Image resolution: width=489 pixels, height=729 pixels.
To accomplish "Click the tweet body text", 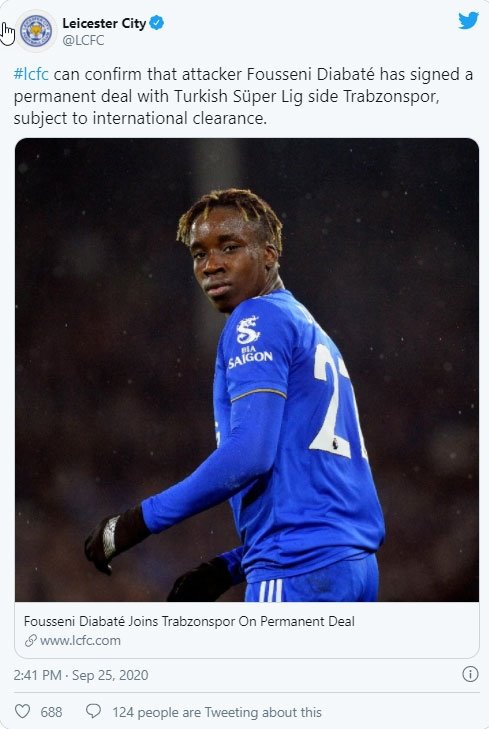I will click(x=244, y=96).
